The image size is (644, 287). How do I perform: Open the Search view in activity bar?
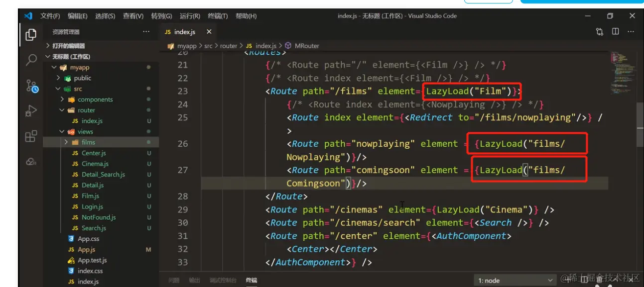pyautogui.click(x=31, y=60)
